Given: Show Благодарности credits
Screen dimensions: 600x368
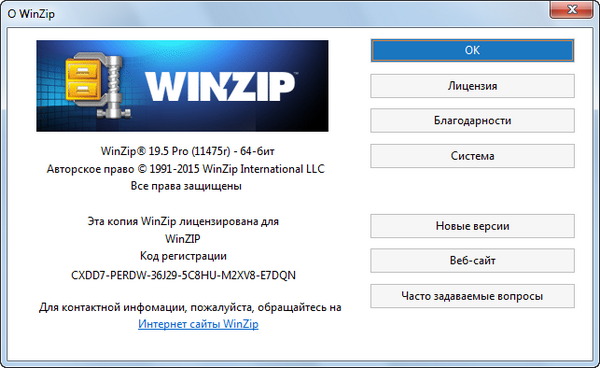Looking at the screenshot, I should 472,120.
